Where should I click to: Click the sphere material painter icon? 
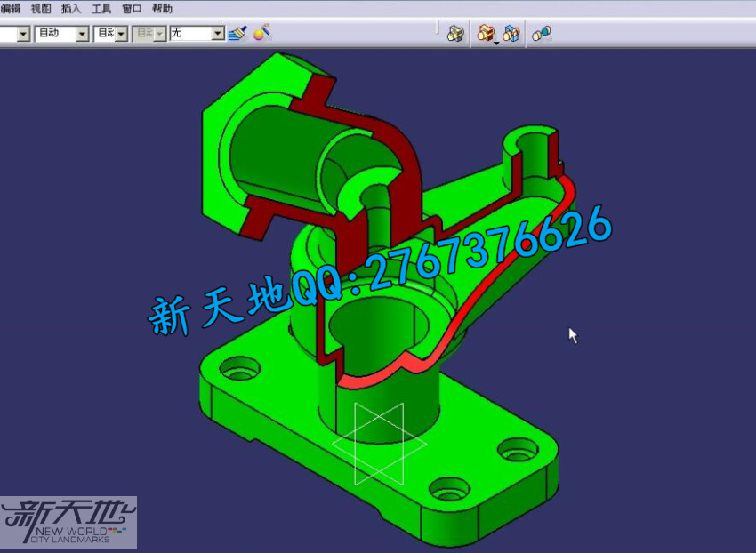coord(261,33)
